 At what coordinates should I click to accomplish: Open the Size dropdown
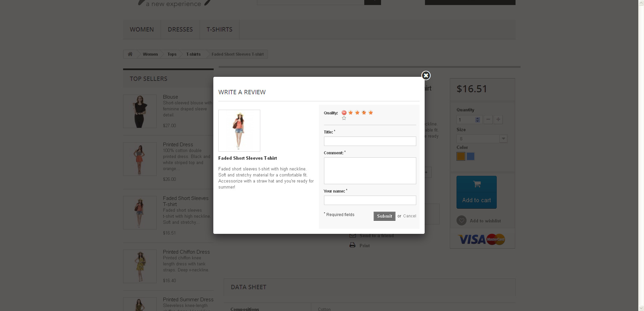(x=482, y=139)
